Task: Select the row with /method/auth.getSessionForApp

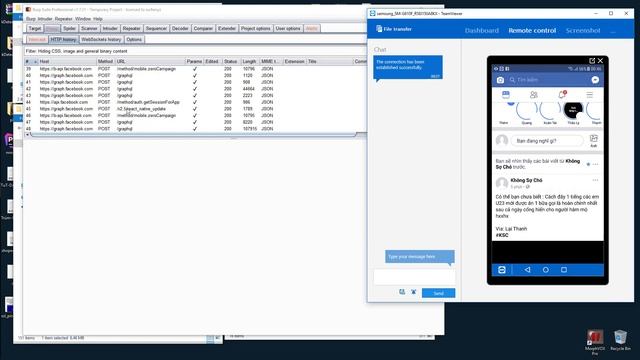Action: [x=195, y=102]
